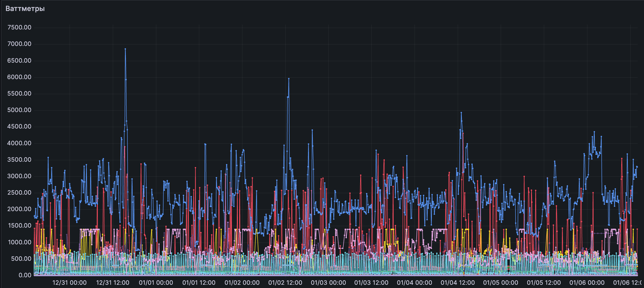Click the 2500.00 y-axis label
This screenshot has height=288, width=644.
point(19,192)
